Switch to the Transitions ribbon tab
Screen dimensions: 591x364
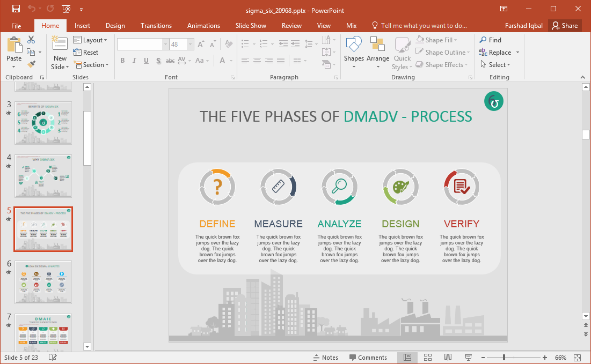tap(156, 25)
